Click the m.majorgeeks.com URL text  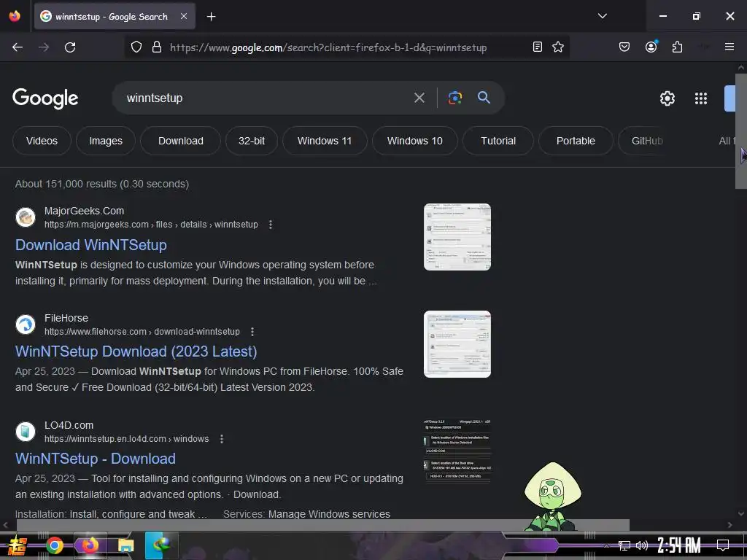point(151,225)
